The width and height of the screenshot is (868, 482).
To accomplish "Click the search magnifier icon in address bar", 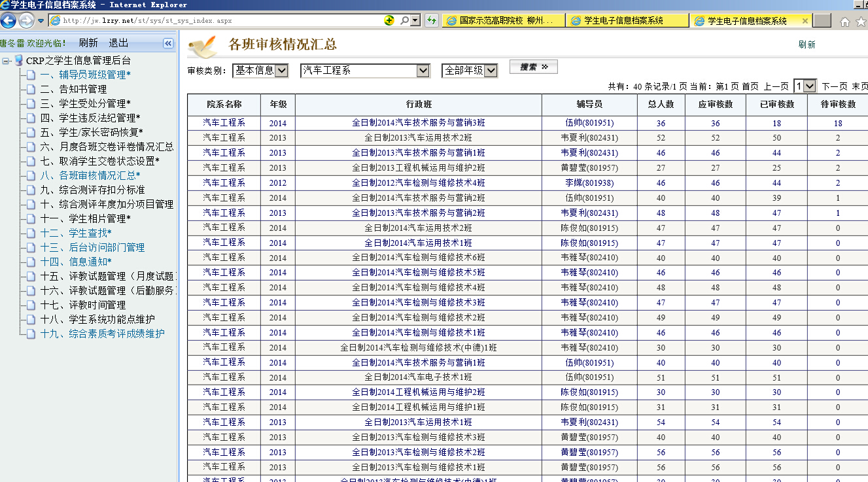I will pos(404,21).
